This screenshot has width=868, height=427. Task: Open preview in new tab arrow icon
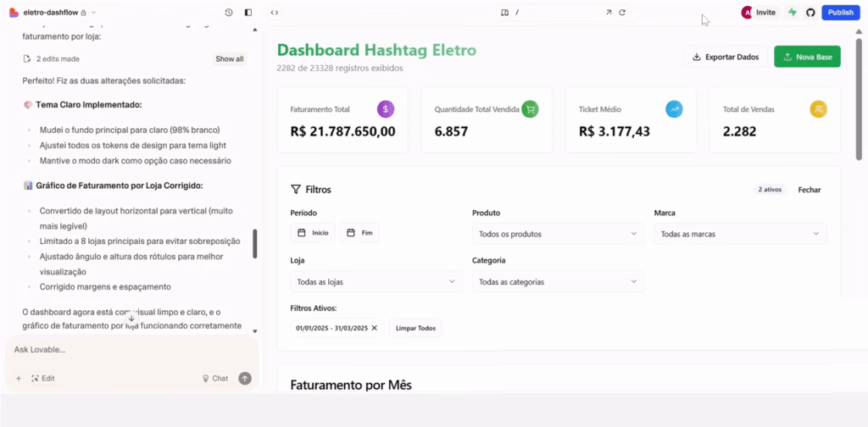click(609, 12)
